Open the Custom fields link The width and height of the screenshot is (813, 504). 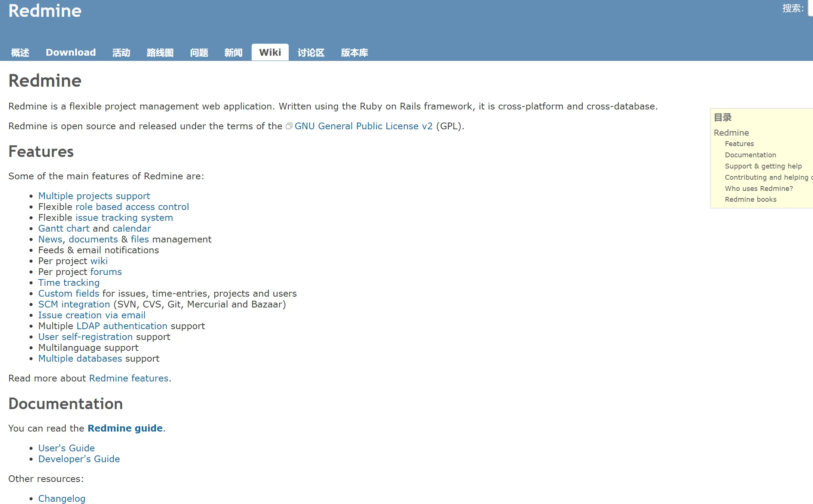[69, 294]
